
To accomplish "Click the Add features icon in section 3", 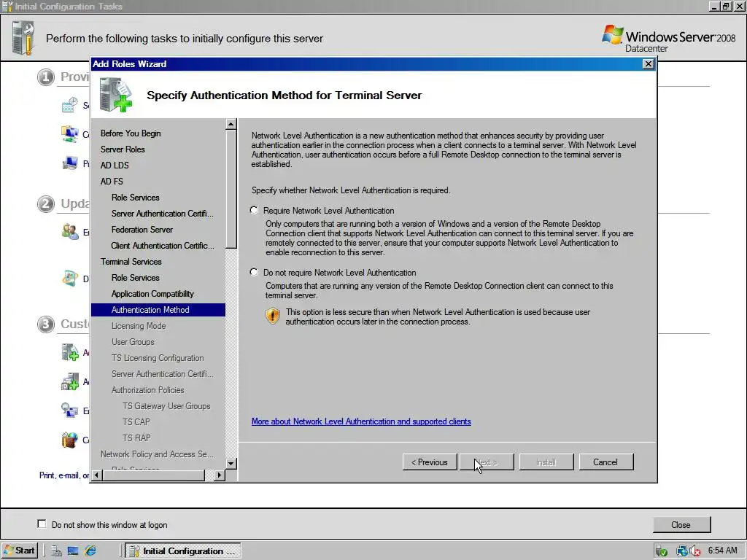I will tap(70, 381).
